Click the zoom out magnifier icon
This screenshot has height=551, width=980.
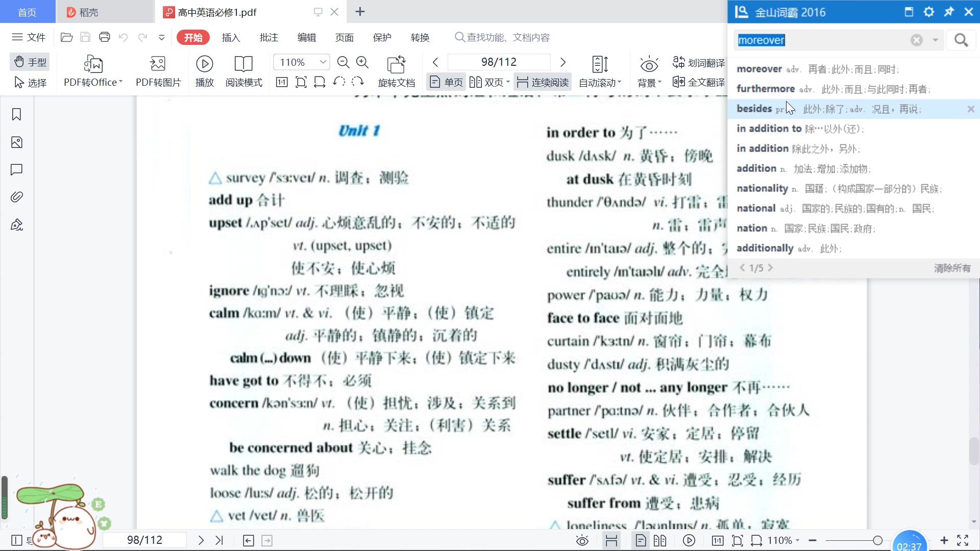click(x=344, y=62)
